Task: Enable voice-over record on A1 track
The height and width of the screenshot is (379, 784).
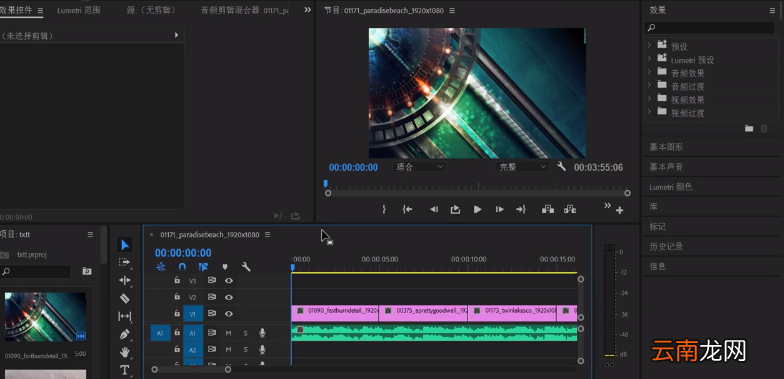Action: point(262,333)
